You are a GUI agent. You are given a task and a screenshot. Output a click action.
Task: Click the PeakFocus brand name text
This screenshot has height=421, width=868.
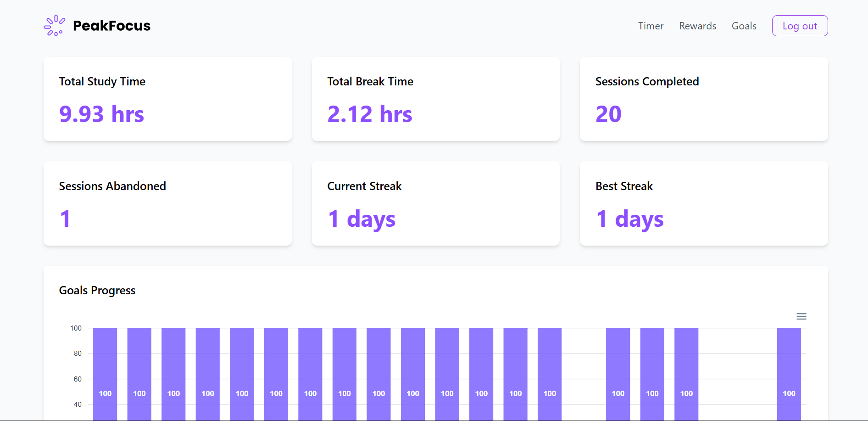[111, 26]
